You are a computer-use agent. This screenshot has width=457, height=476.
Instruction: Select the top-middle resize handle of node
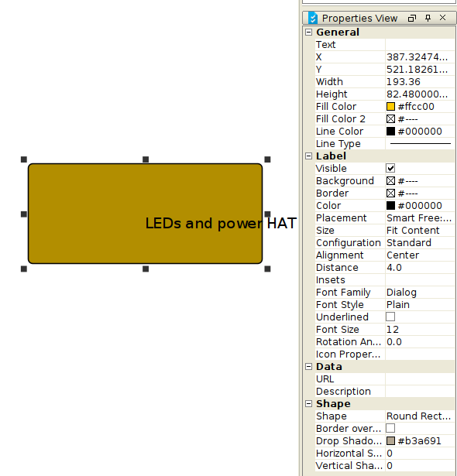pyautogui.click(x=146, y=159)
